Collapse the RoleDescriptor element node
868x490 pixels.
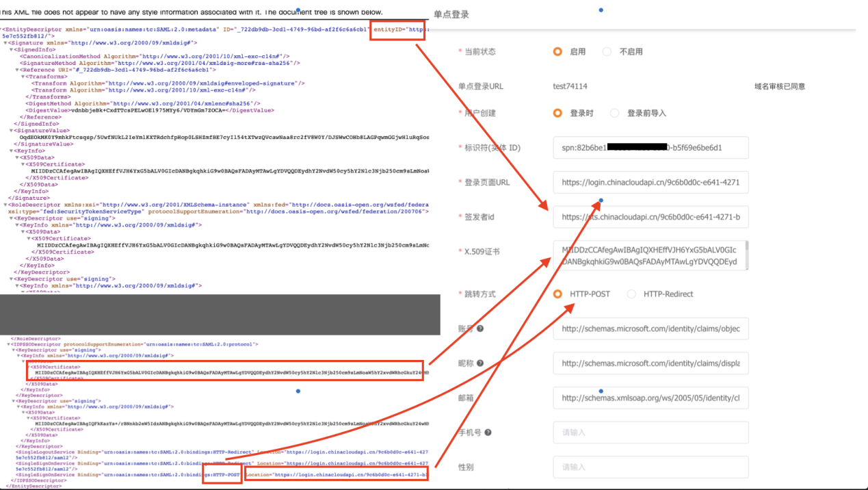point(5,205)
